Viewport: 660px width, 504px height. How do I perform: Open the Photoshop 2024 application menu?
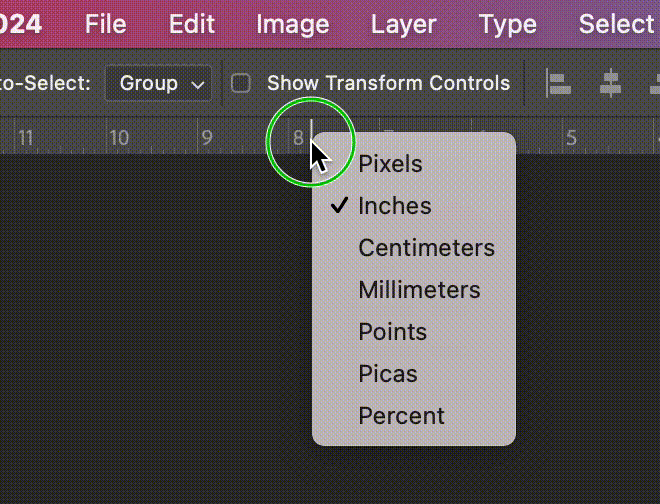click(20, 24)
